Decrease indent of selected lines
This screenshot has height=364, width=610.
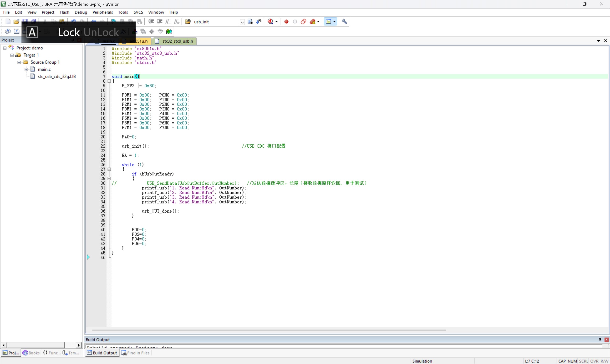pyautogui.click(x=160, y=22)
